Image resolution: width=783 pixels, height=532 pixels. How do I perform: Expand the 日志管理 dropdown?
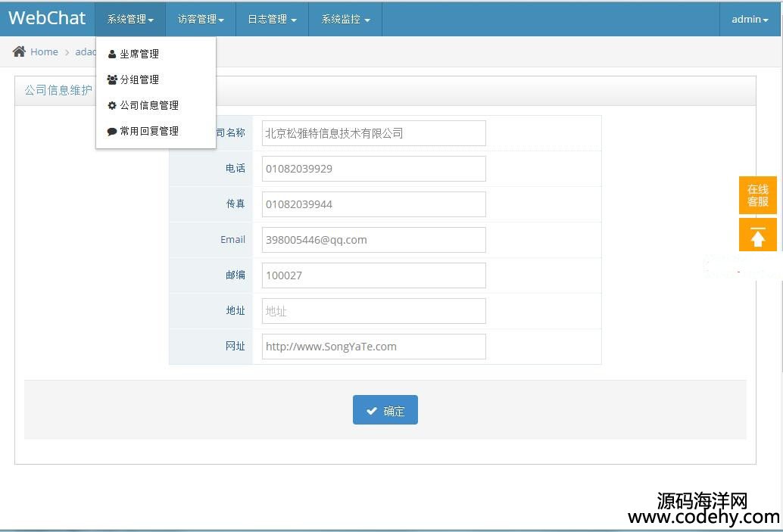pos(272,20)
